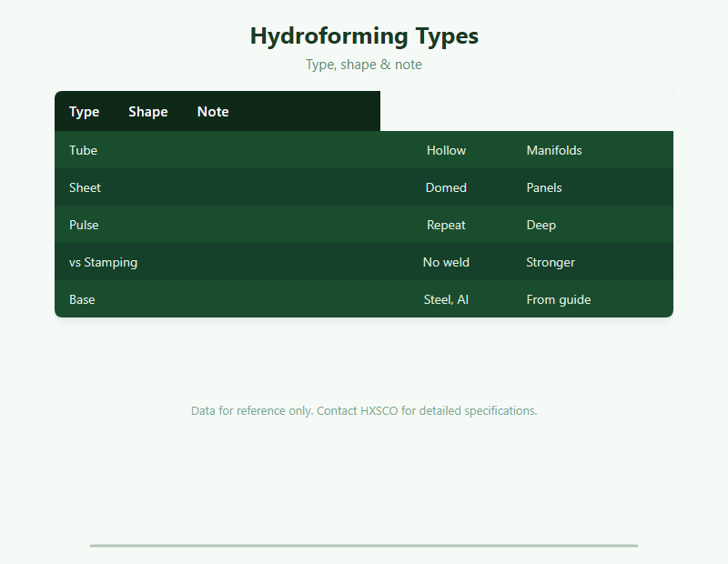Viewport: 728px width, 564px height.
Task: Click the Type column header
Action: pos(84,111)
